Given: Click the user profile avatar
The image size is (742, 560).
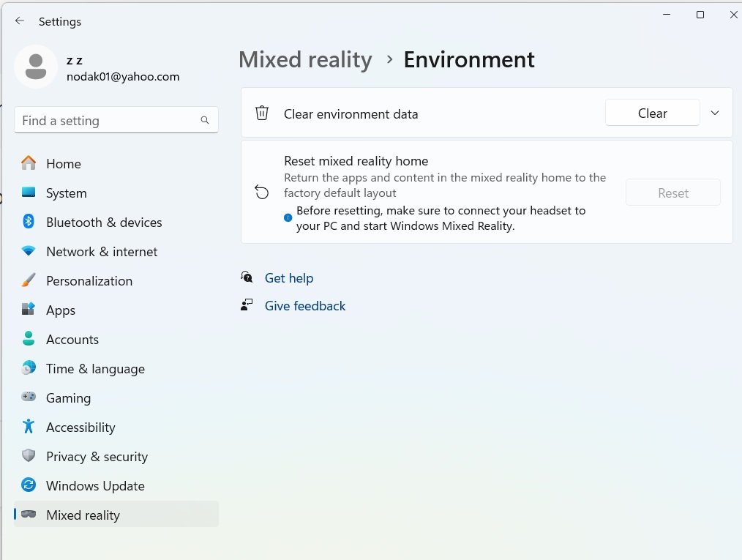Looking at the screenshot, I should click(36, 67).
